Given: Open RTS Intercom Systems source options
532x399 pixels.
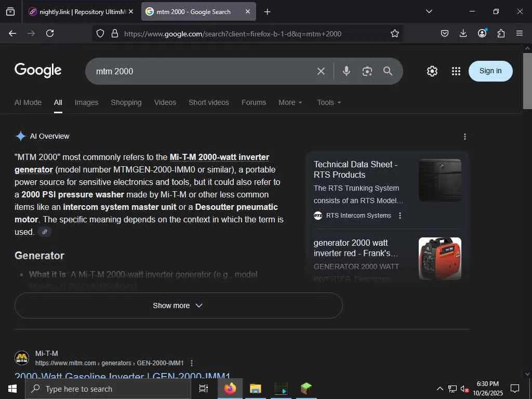Looking at the screenshot, I should pyautogui.click(x=400, y=216).
